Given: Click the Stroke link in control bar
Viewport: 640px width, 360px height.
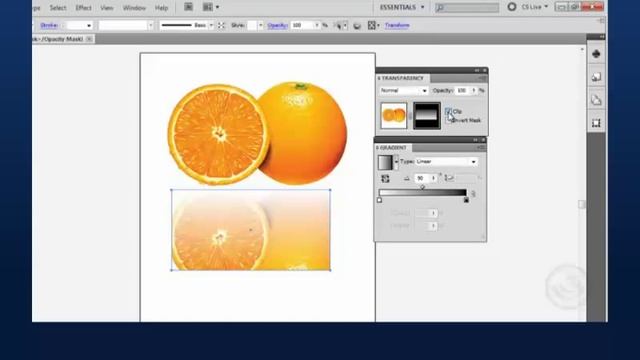Looking at the screenshot, I should [49, 25].
